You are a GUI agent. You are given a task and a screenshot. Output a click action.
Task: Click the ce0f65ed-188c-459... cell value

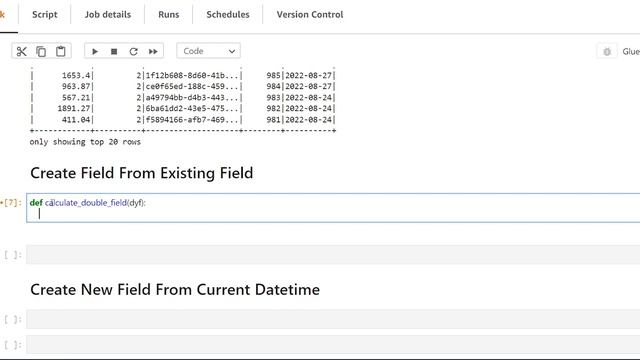192,87
